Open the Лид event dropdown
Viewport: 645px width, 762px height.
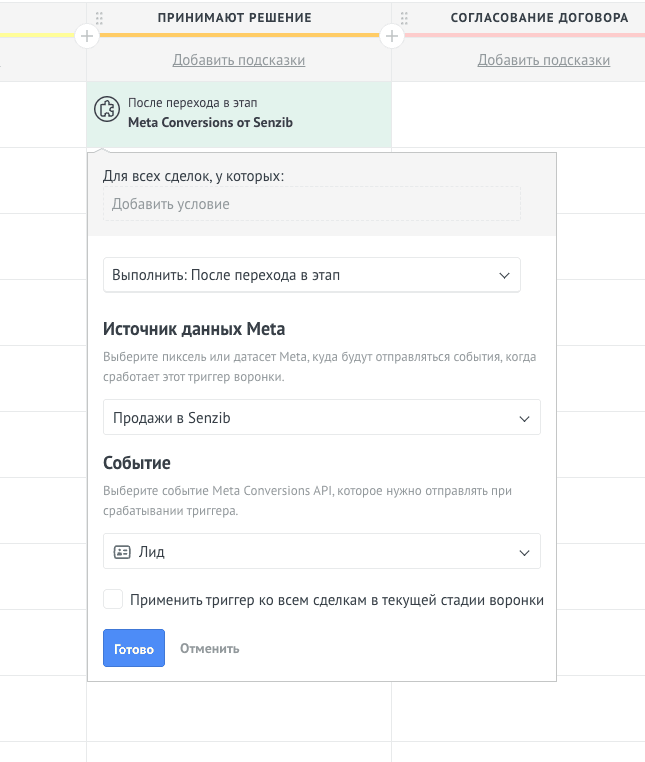(x=322, y=551)
